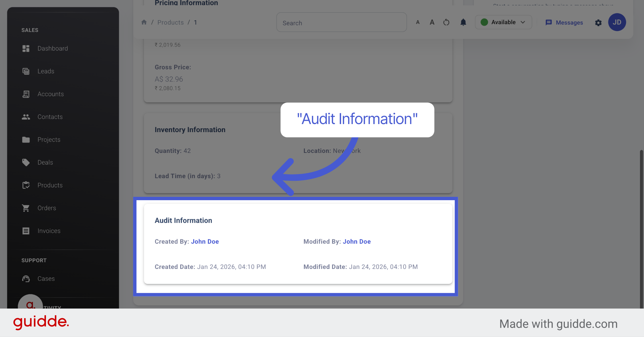This screenshot has width=644, height=337.
Task: Click inside the Search field
Action: (x=341, y=22)
